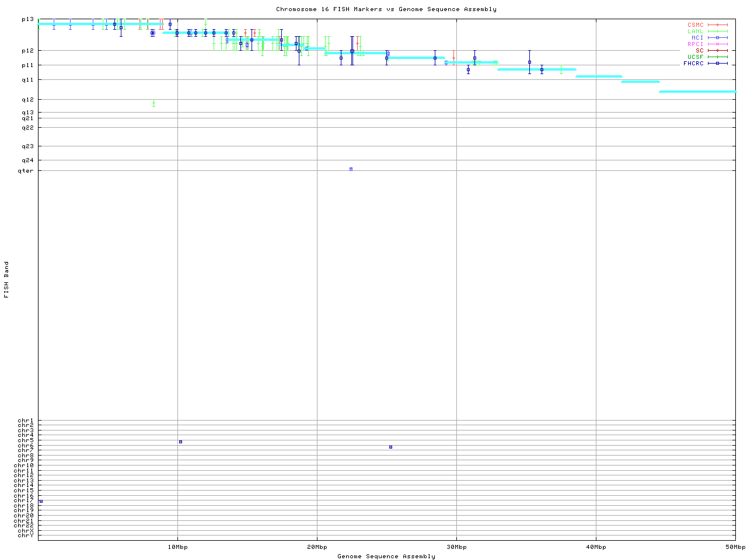
Task: Click the p13 band label
Action: coord(27,19)
